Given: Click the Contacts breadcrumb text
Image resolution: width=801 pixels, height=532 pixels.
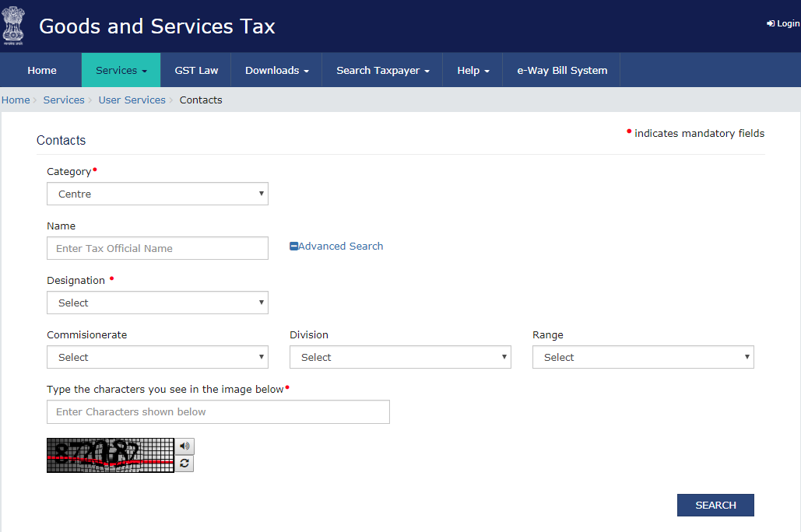Looking at the screenshot, I should click(201, 100).
